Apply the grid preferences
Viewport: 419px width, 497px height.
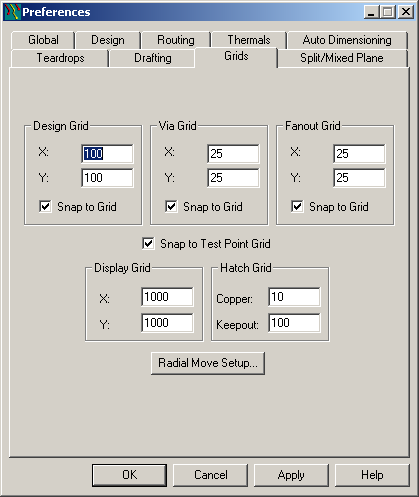(x=291, y=475)
